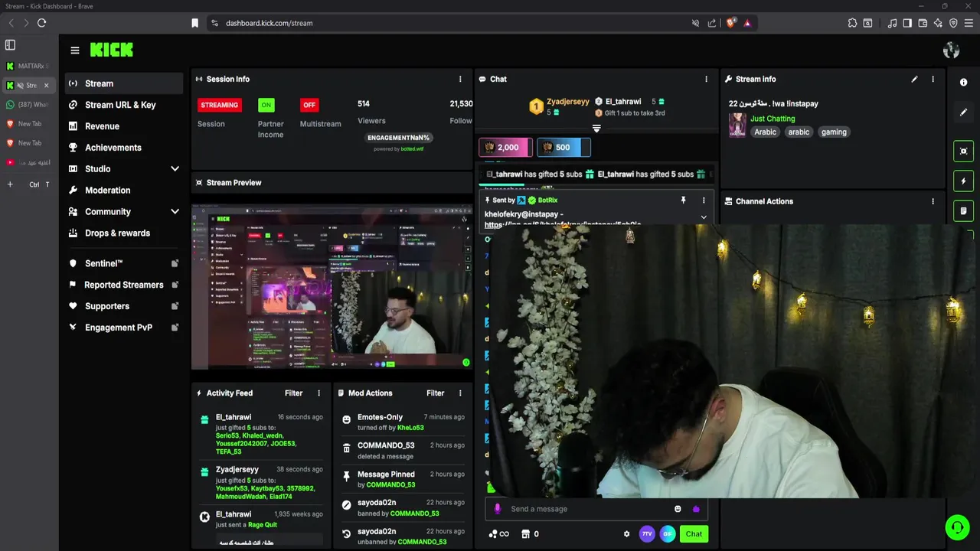
Task: Click the Activity Feed Filter button
Action: [294, 393]
